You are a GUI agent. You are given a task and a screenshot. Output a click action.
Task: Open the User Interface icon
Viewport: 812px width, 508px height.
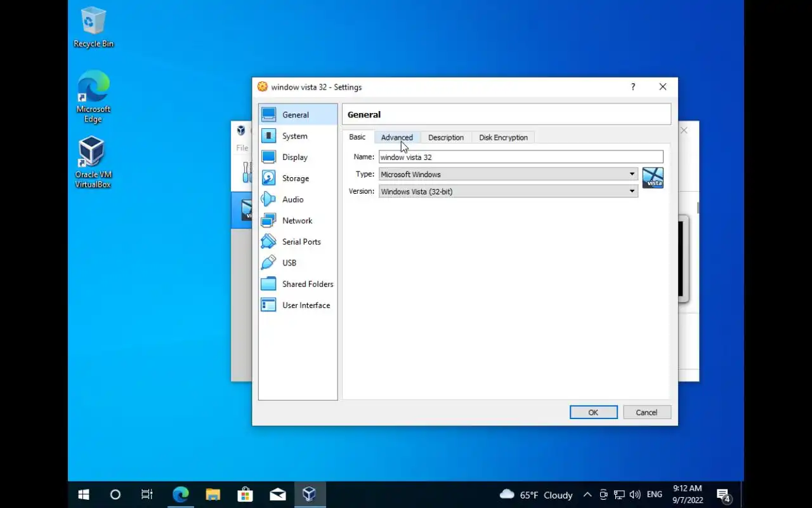[x=268, y=305]
